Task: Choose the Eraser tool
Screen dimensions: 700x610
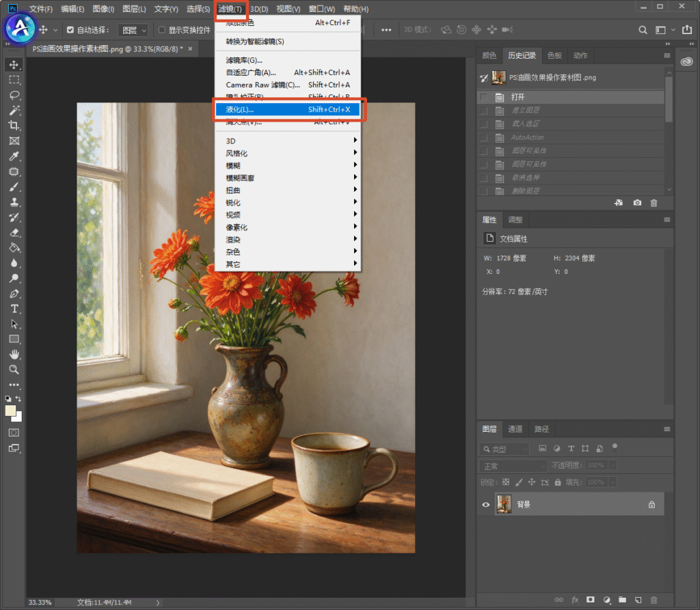Action: (x=14, y=232)
